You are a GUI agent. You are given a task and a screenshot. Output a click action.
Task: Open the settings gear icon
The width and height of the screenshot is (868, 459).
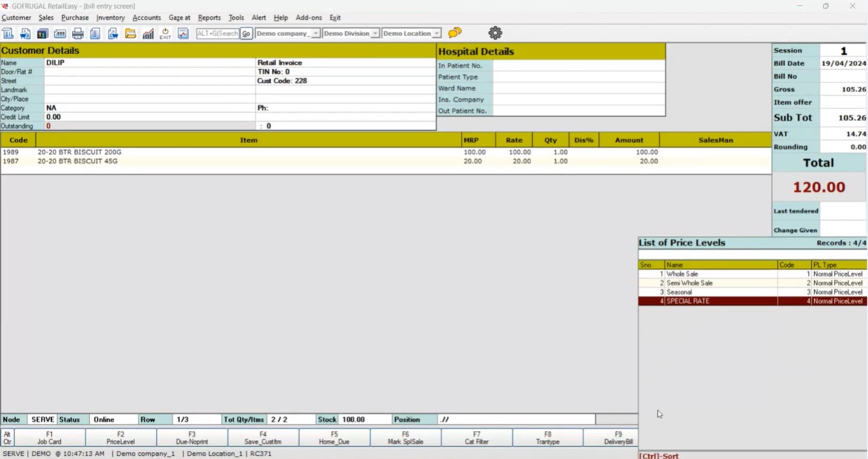click(495, 33)
